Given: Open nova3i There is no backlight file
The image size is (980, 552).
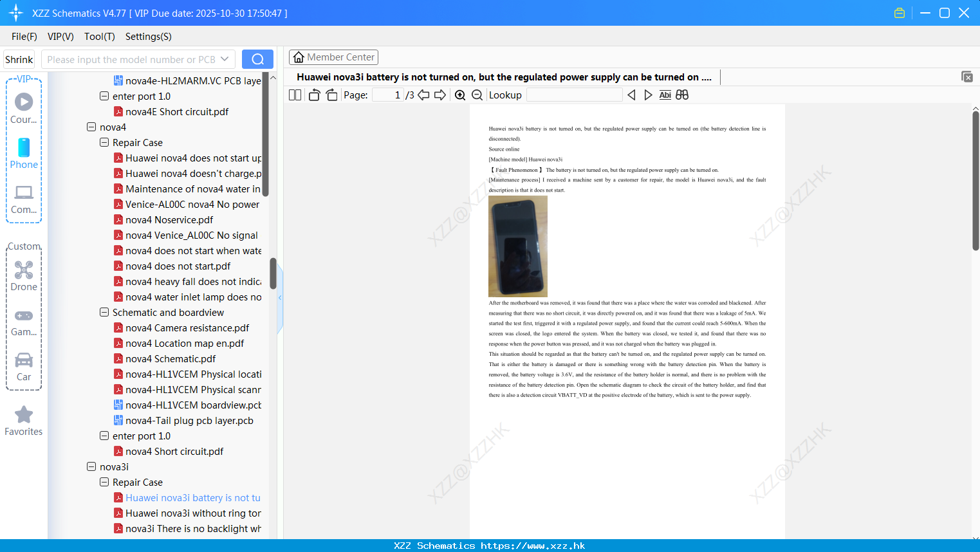Looking at the screenshot, I should click(187, 529).
